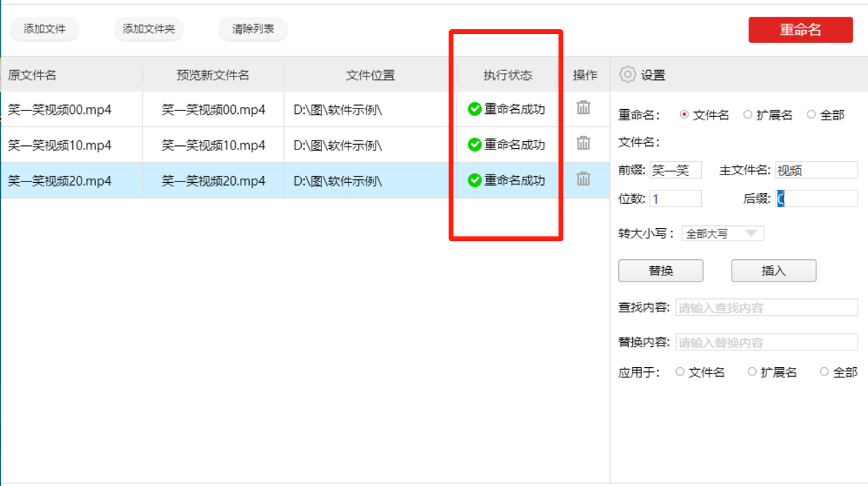This screenshot has height=486, width=868.
Task: Click the settings gear icon beside 设置
Action: click(x=627, y=74)
